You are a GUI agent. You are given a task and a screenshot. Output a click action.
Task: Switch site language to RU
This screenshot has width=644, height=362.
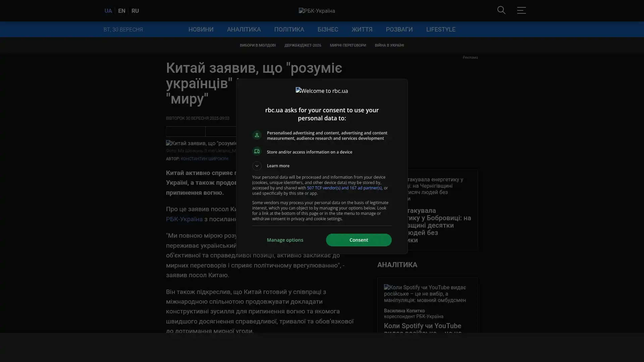point(135,11)
